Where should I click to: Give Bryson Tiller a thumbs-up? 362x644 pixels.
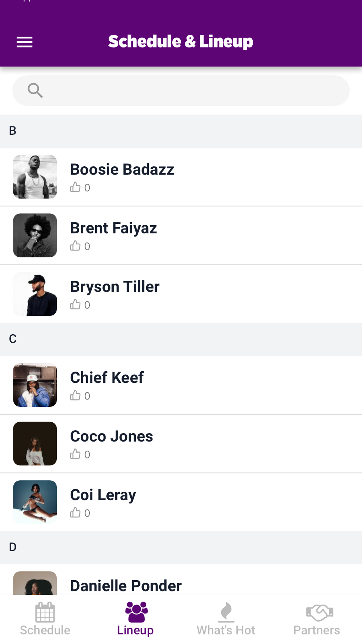(75, 305)
